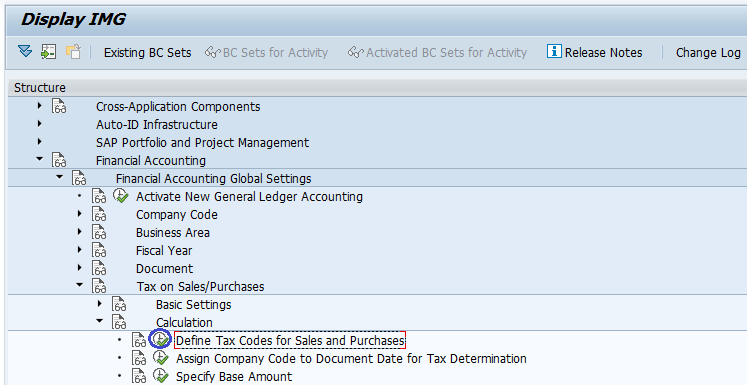Click the Release Notes info icon
This screenshot has height=385, width=747.
tap(554, 51)
